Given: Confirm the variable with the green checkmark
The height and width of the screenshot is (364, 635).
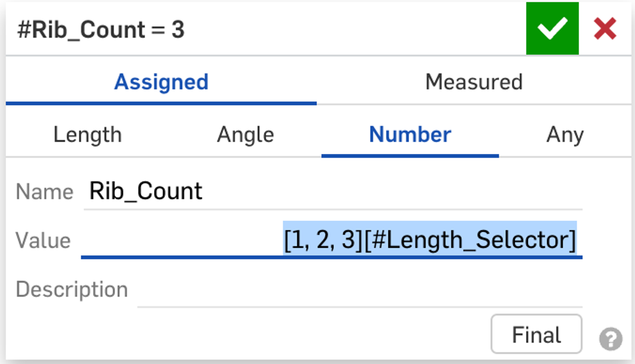Looking at the screenshot, I should 552,29.
